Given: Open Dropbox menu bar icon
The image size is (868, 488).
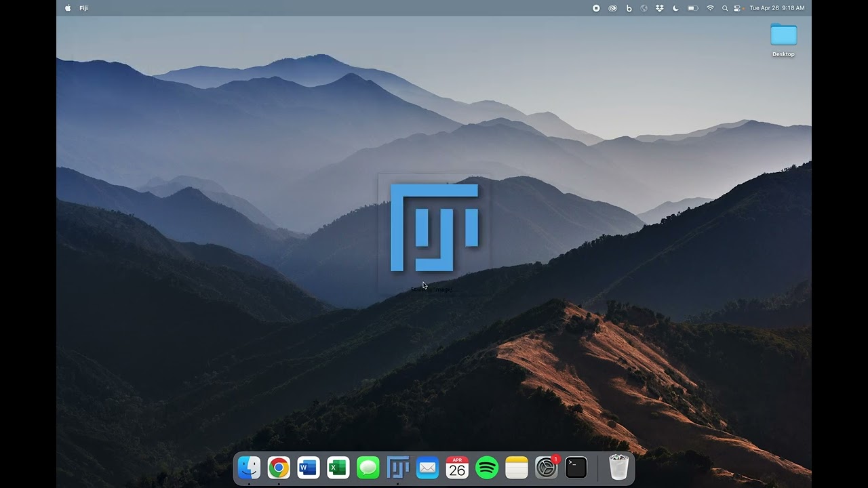Looking at the screenshot, I should pyautogui.click(x=659, y=8).
